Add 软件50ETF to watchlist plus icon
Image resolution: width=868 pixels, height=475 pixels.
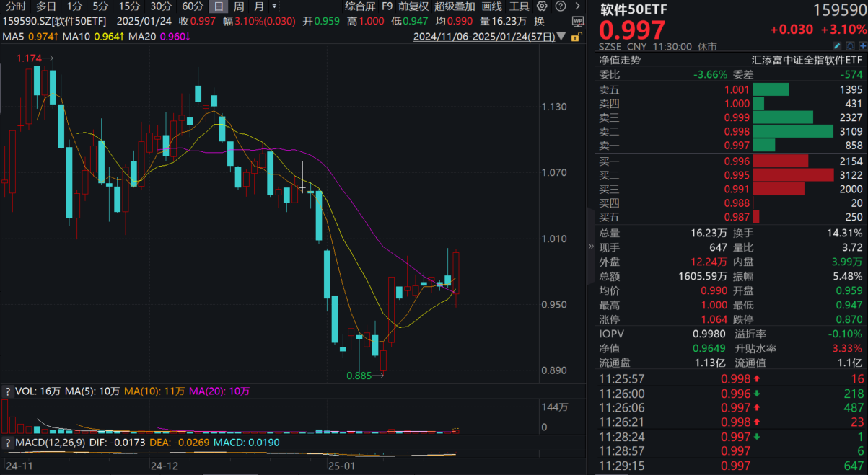point(862,46)
